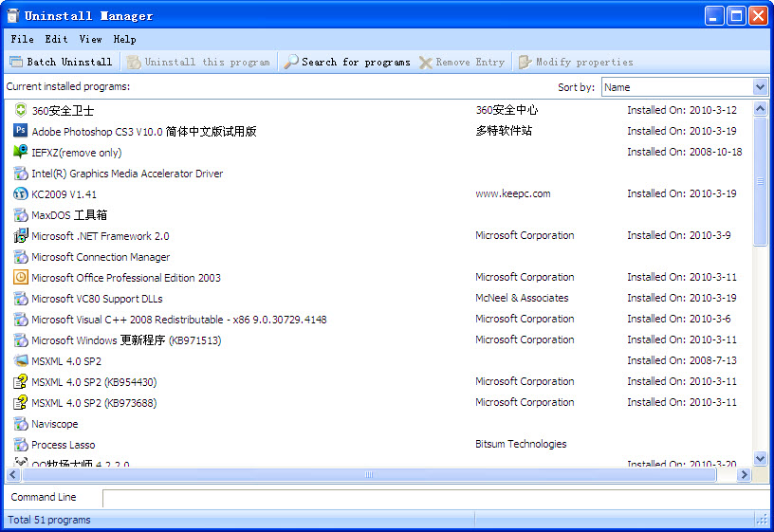Image resolution: width=774 pixels, height=532 pixels.
Task: Click the horizontal scrollbar right arrow
Action: (744, 475)
